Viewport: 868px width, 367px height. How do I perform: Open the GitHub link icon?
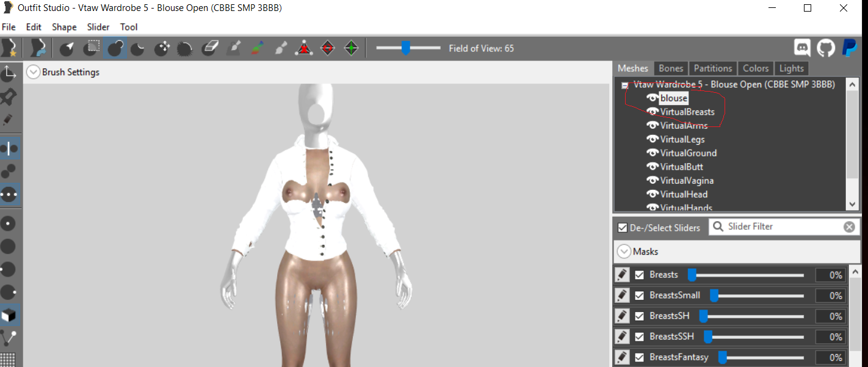coord(825,48)
